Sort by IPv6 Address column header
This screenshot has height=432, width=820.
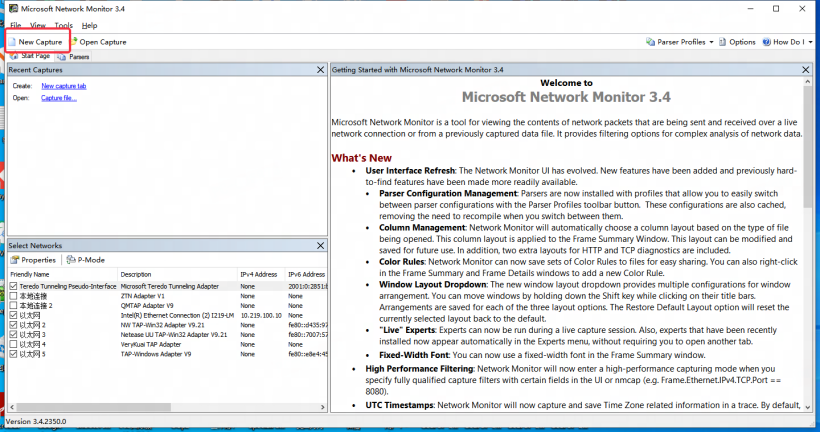pyautogui.click(x=306, y=274)
